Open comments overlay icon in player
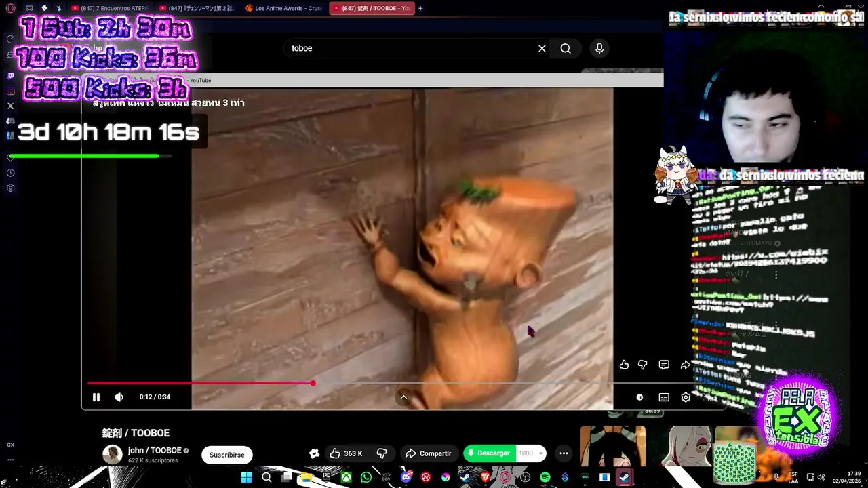Viewport: 868px width, 488px height. tap(664, 365)
